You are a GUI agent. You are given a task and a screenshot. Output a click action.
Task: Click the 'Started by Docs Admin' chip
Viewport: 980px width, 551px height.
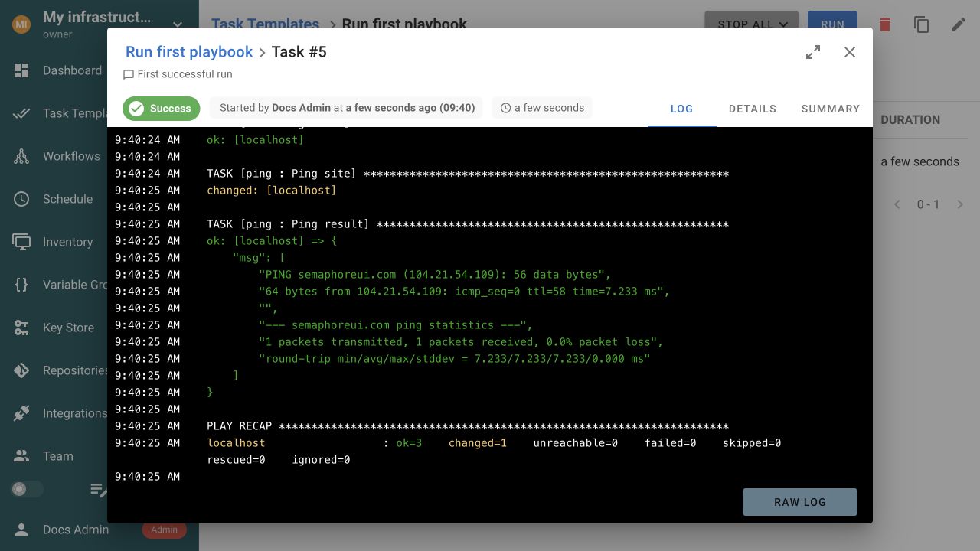click(x=348, y=108)
